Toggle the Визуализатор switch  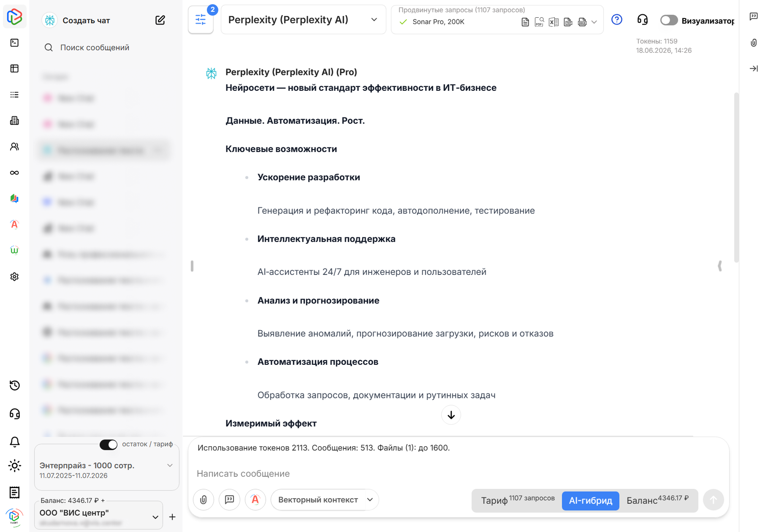[x=669, y=20]
